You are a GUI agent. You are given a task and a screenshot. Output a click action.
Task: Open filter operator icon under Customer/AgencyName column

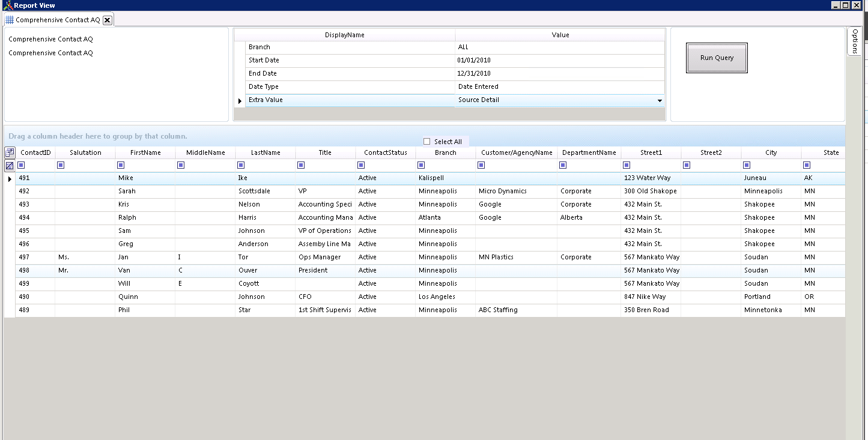[481, 165]
